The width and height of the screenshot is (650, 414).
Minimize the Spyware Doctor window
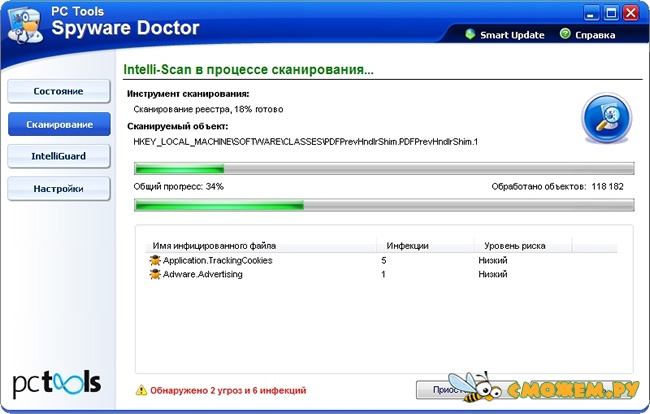tap(591, 13)
